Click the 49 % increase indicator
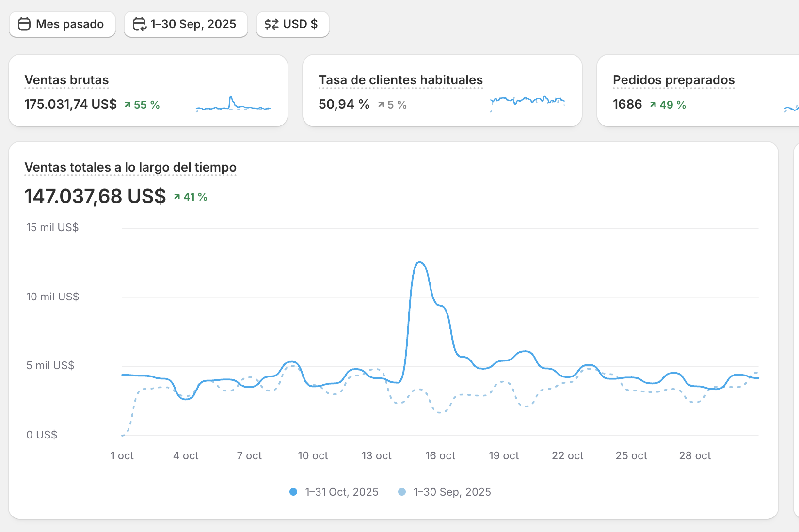The width and height of the screenshot is (799, 532). coord(668,105)
